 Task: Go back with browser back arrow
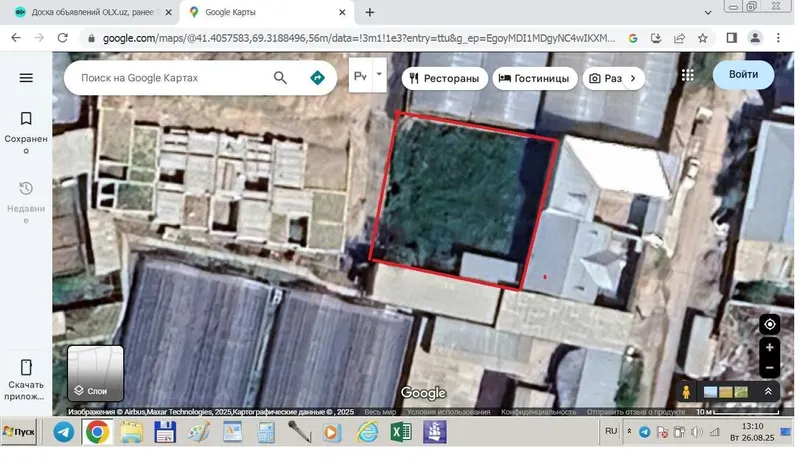click(x=16, y=38)
